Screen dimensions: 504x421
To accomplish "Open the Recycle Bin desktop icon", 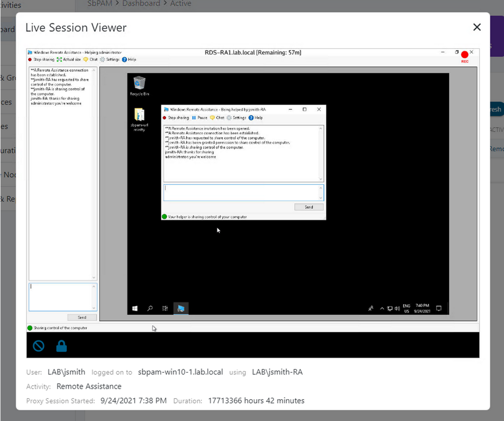I will [139, 85].
